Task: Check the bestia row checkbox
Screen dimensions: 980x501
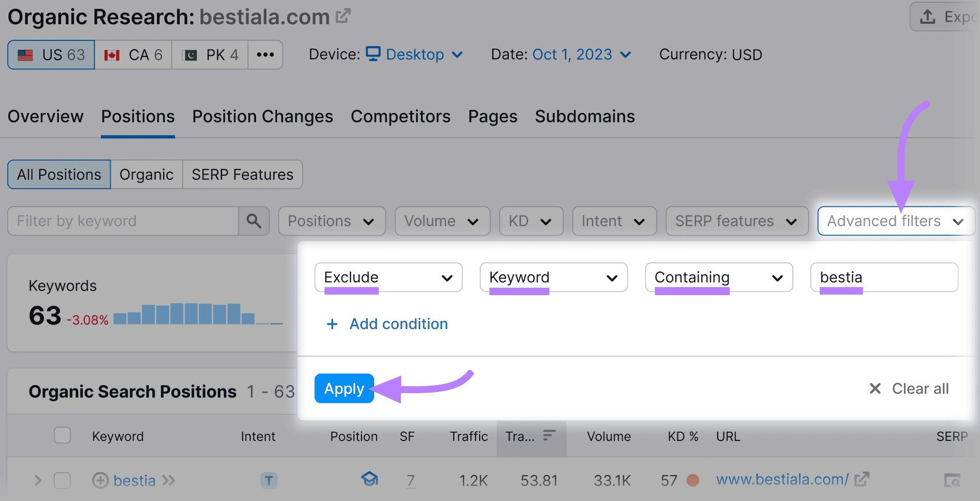Action: 62,480
